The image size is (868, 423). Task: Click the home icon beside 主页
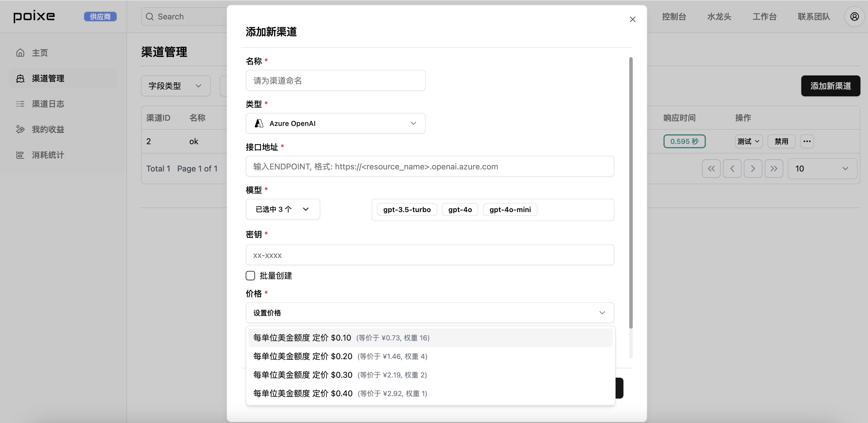(x=20, y=53)
